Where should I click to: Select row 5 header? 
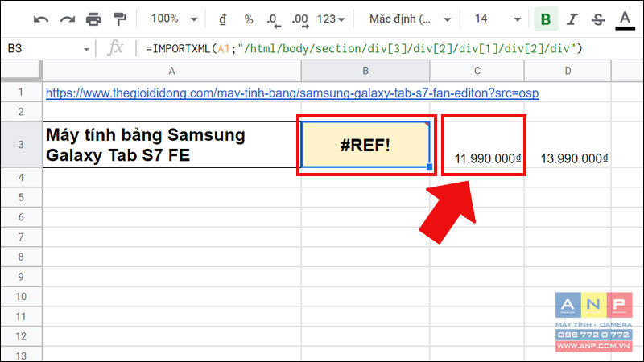pyautogui.click(x=21, y=197)
